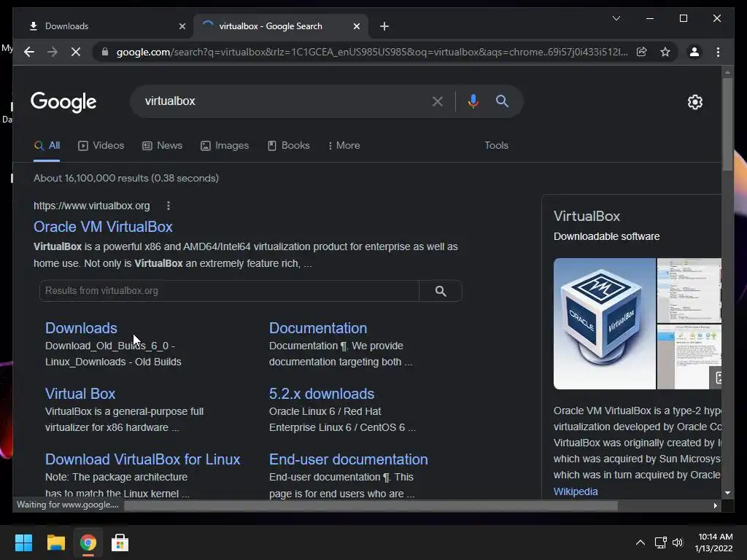Screen dimensions: 747x560
Task: Open the Windows Start menu
Action: (x=23, y=542)
